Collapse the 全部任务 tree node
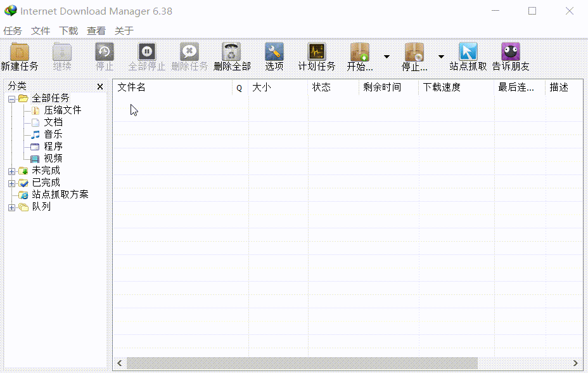Screen dimensions: 588x373 pyautogui.click(x=11, y=99)
